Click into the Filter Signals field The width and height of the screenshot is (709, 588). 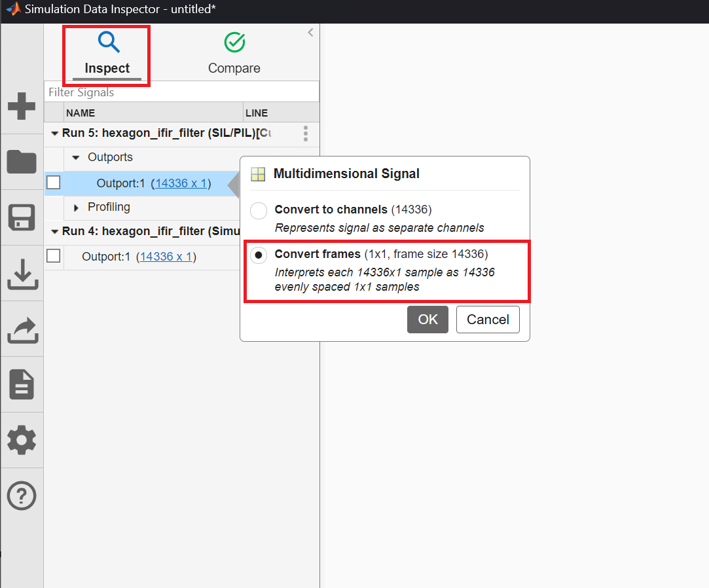tap(181, 92)
